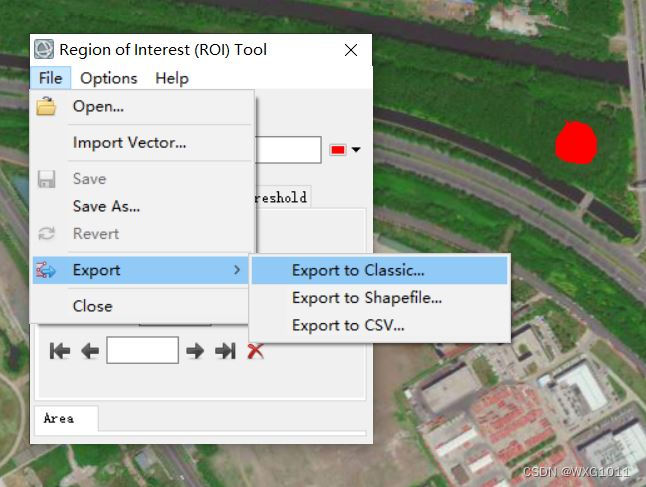This screenshot has height=487, width=646.
Task: Click the ROI name input field
Action: [x=288, y=150]
